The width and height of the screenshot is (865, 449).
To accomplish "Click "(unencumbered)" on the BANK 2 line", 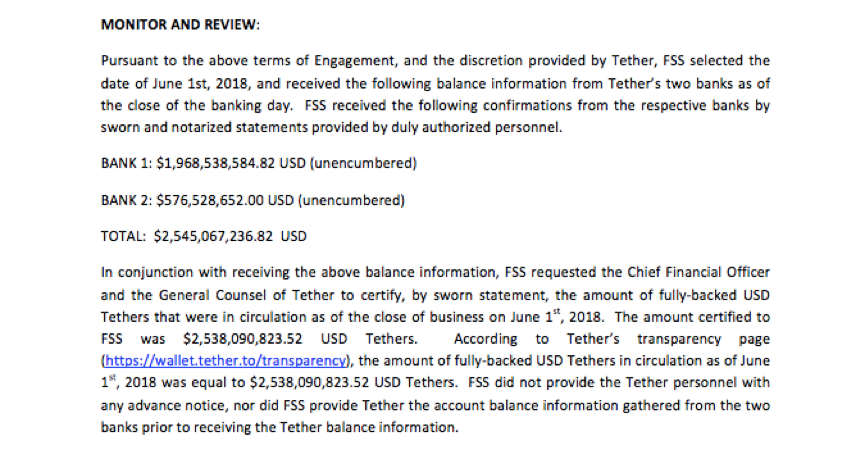I will pos(351,200).
